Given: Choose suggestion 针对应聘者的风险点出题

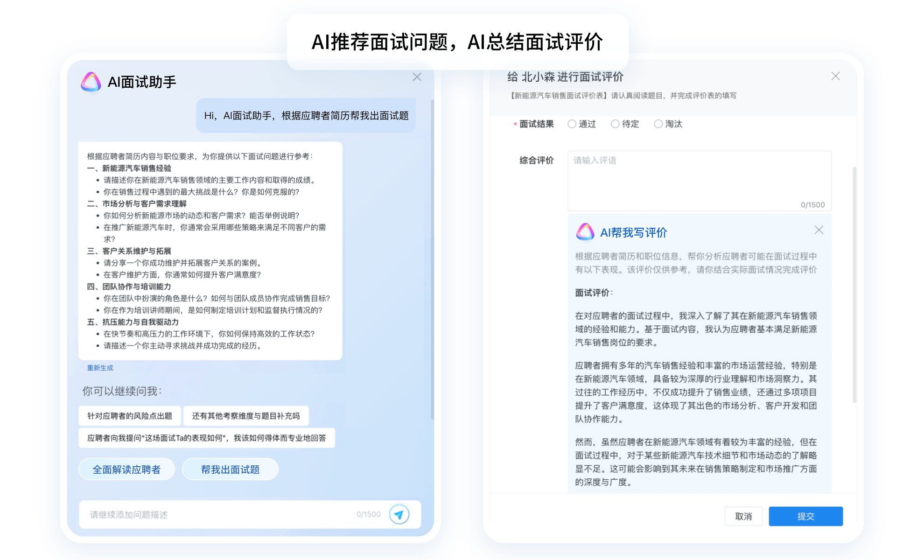Looking at the screenshot, I should [130, 416].
